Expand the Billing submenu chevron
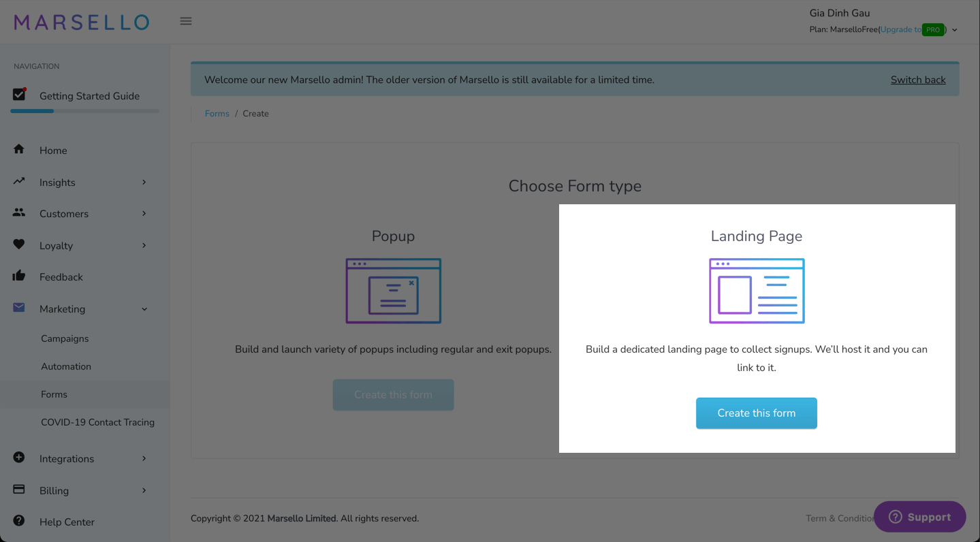The height and width of the screenshot is (542, 980). pyautogui.click(x=144, y=490)
